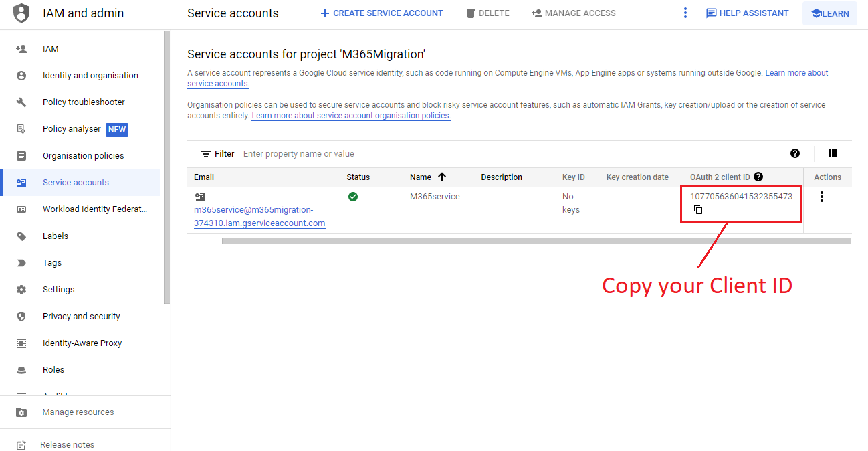The height and width of the screenshot is (451, 868).
Task: Click the Manage resources folder icon
Action: (x=21, y=412)
